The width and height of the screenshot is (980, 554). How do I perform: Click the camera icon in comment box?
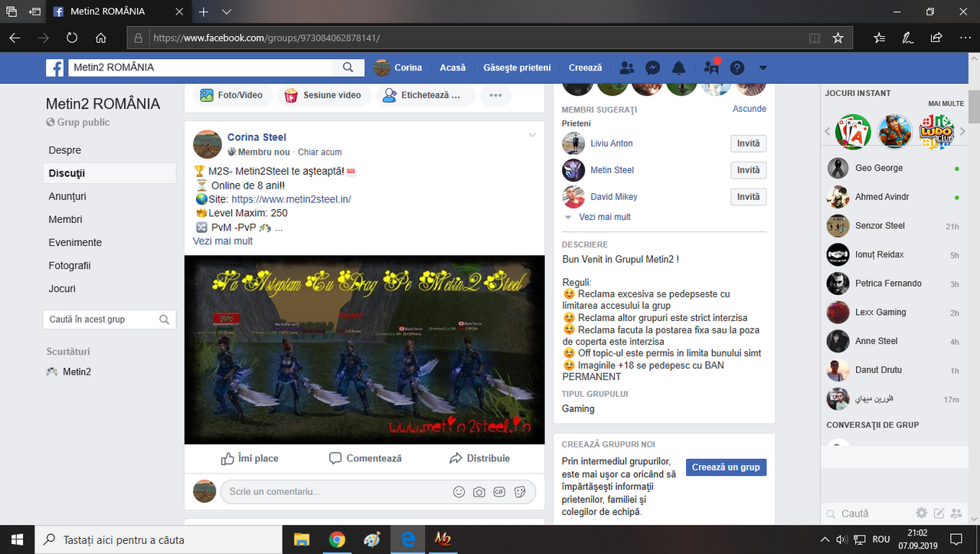479,492
